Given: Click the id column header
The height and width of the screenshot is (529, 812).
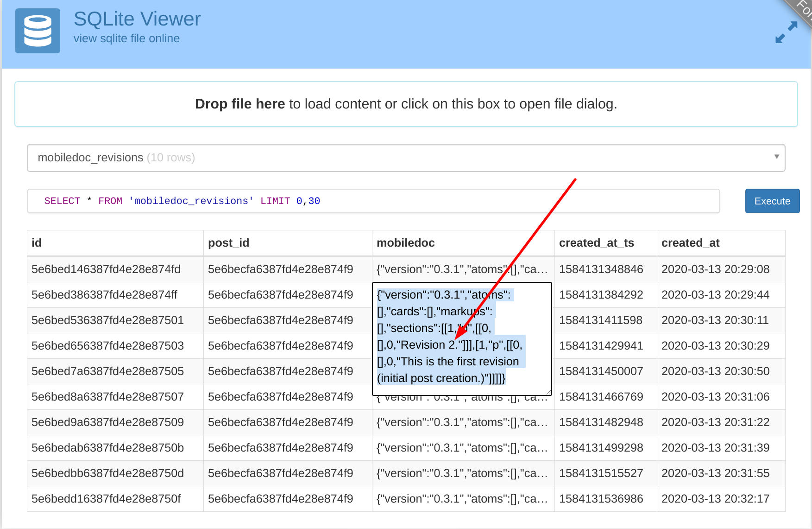Looking at the screenshot, I should point(115,243).
